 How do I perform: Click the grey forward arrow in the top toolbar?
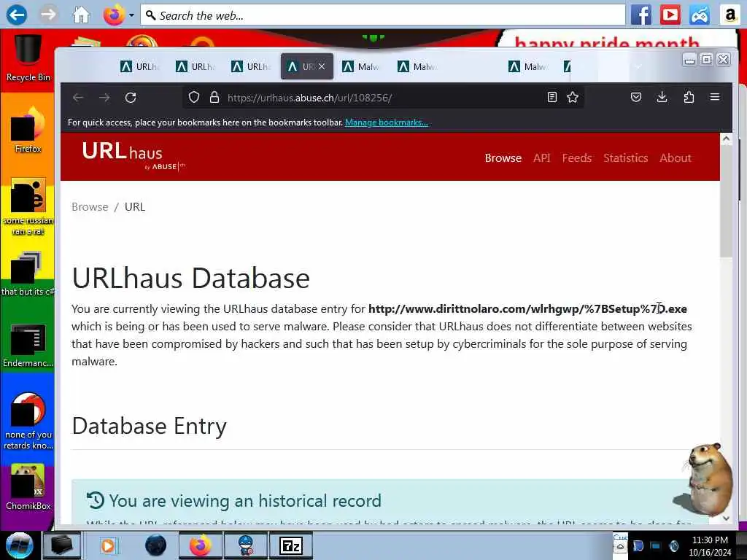coord(48,15)
